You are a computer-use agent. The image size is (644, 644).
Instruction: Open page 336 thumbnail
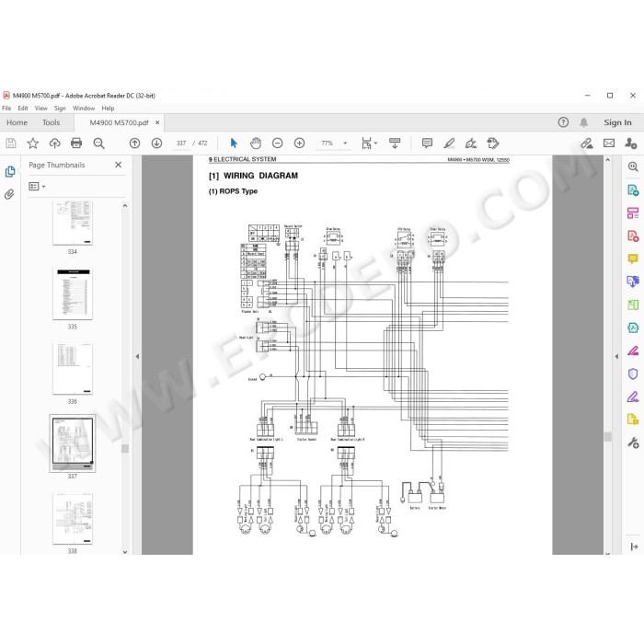(x=73, y=368)
